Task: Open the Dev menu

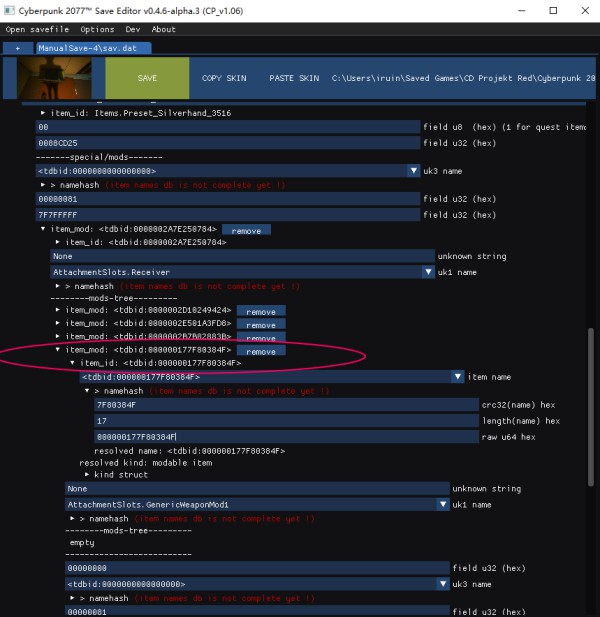Action: [x=133, y=30]
